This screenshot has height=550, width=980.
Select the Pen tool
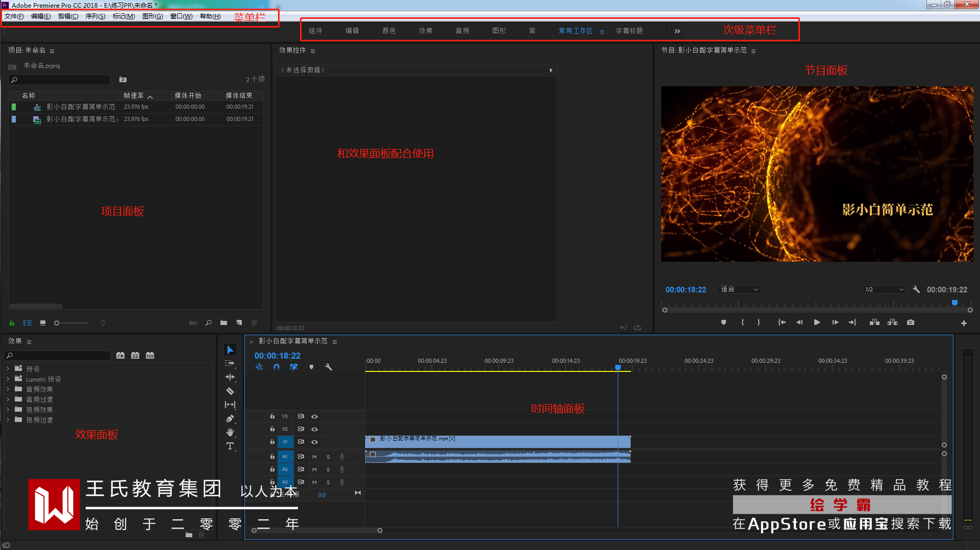[230, 419]
